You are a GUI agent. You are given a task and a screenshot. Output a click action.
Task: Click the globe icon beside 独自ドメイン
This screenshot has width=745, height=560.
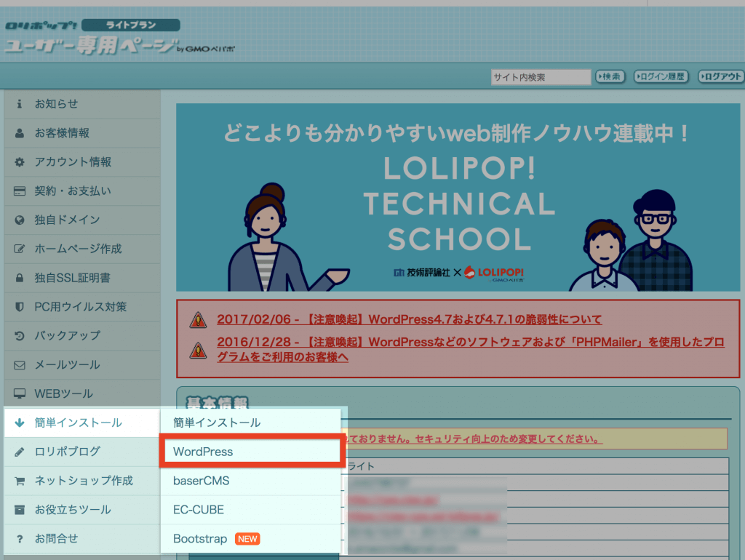[x=19, y=220]
